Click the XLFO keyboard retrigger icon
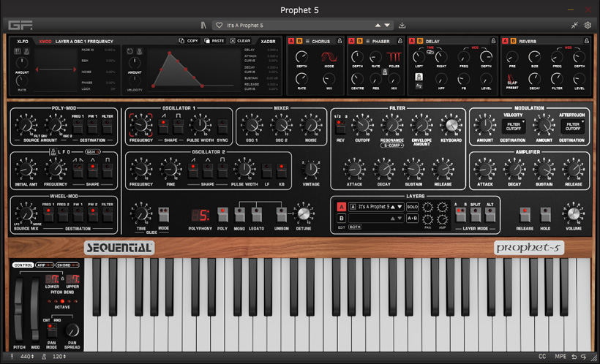 coord(18,51)
